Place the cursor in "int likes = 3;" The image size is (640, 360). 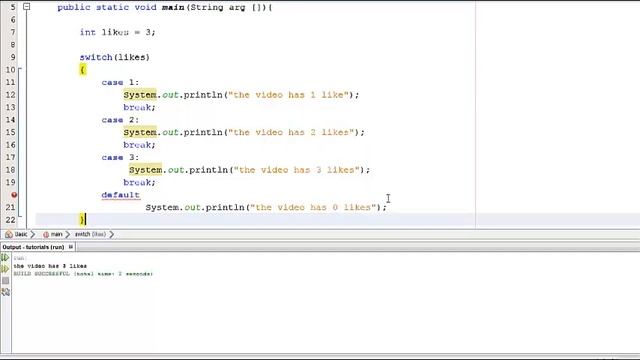tap(118, 32)
